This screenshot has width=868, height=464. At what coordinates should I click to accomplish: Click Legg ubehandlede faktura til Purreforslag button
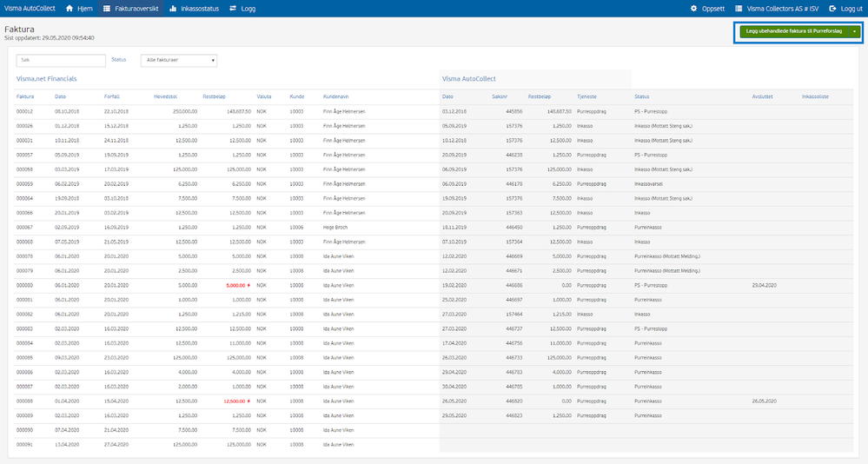point(794,31)
